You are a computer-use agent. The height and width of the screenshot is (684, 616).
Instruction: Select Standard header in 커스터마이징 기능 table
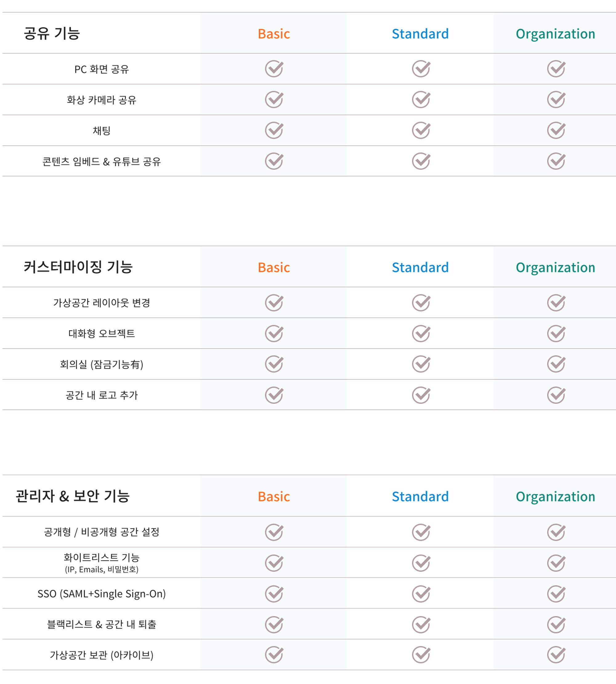[x=420, y=268]
